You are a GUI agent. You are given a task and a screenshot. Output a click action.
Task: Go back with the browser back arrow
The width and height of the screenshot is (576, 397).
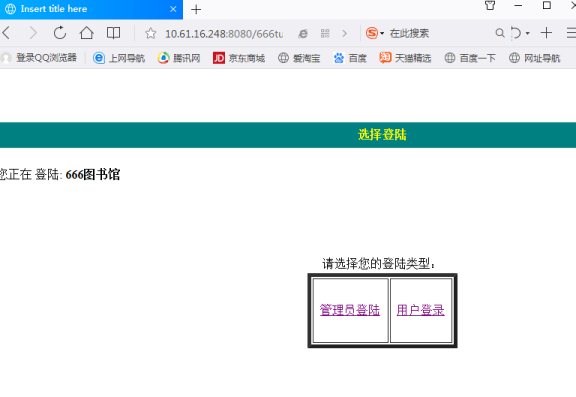point(6,33)
